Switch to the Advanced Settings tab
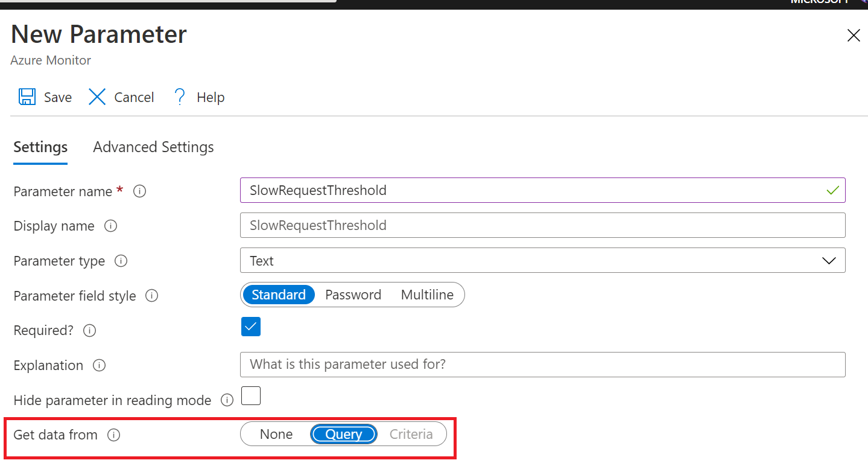This screenshot has width=868, height=463. pyautogui.click(x=153, y=147)
